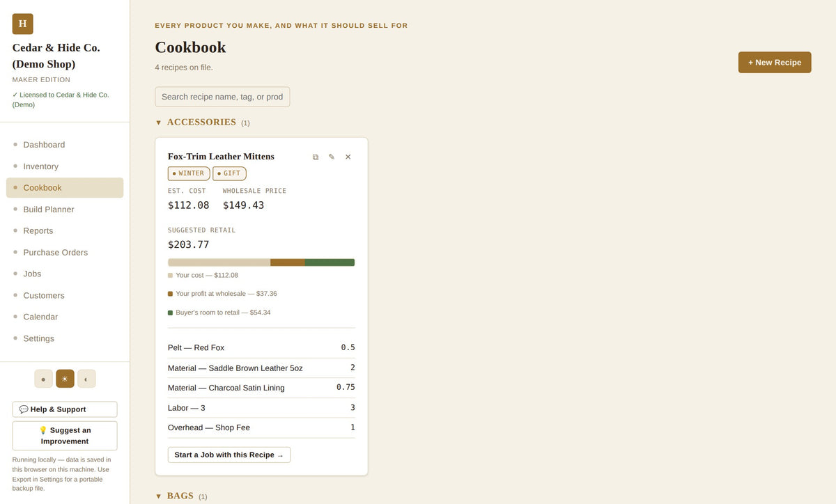Viewport: 836px width, 504px height.
Task: Select the Saddle Brown Leather 5oz row
Action: pyautogui.click(x=261, y=368)
